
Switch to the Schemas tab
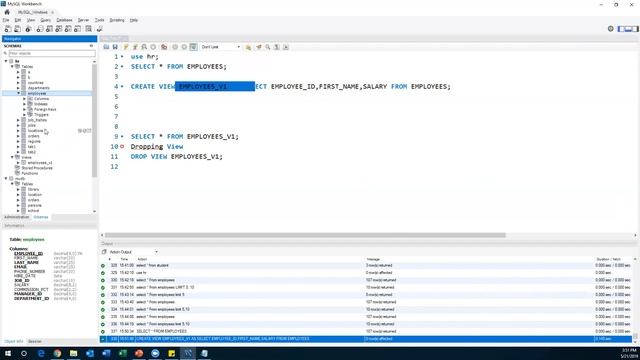tap(41, 217)
